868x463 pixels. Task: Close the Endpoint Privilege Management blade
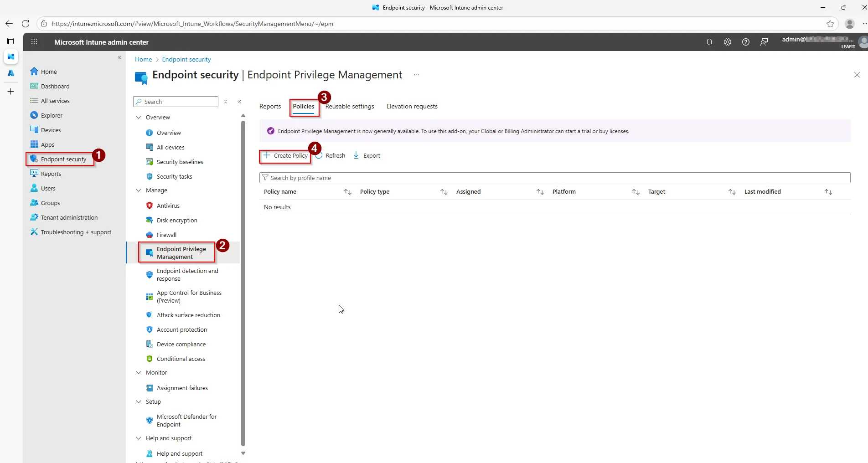coord(857,75)
